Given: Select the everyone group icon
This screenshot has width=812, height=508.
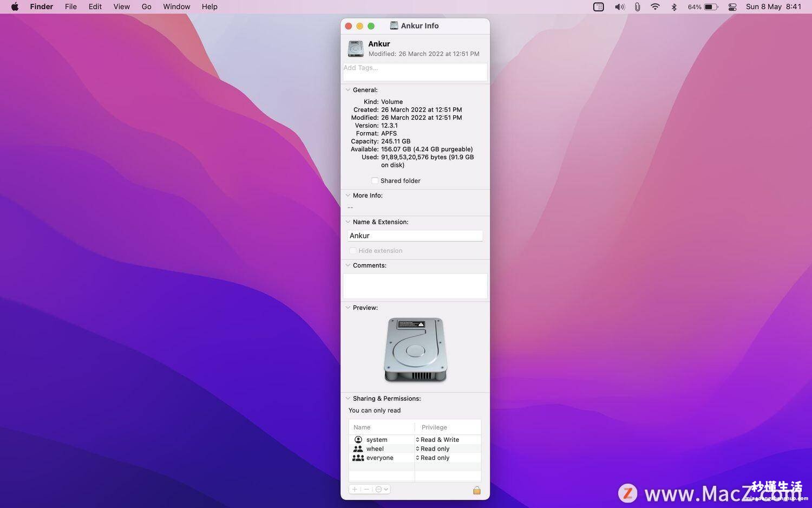Looking at the screenshot, I should 358,458.
